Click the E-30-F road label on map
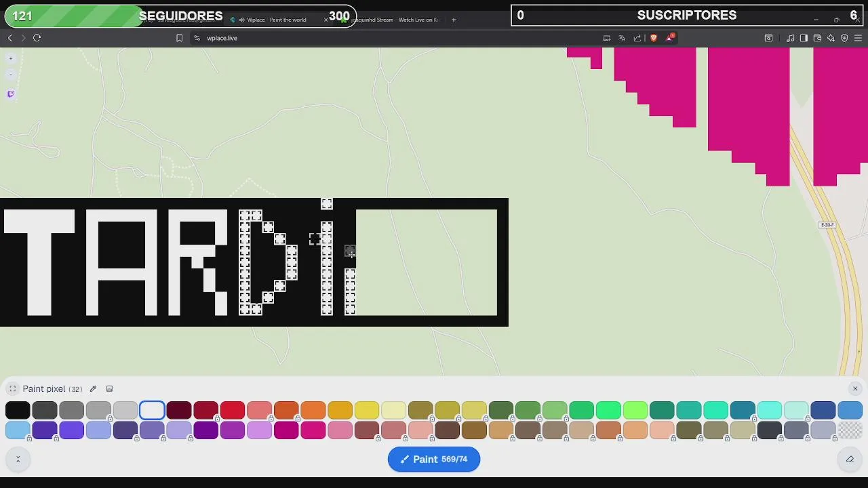The height and width of the screenshot is (488, 868). pos(827,225)
